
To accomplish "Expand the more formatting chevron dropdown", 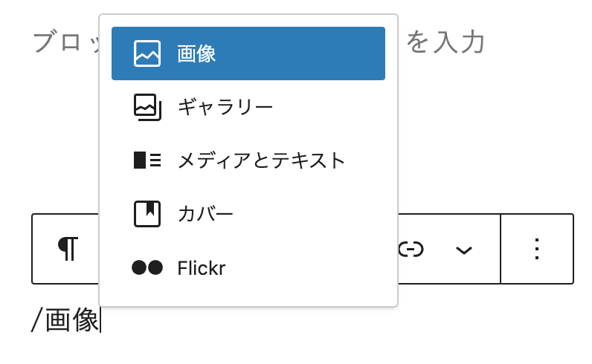I will 464,250.
